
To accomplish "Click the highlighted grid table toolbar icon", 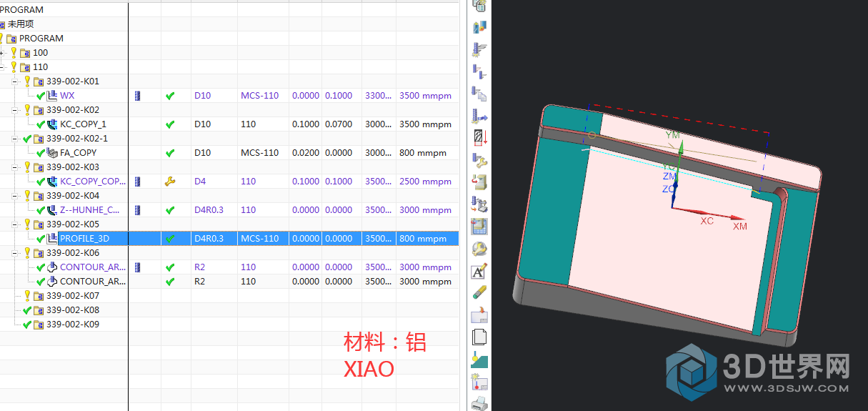I will [479, 227].
